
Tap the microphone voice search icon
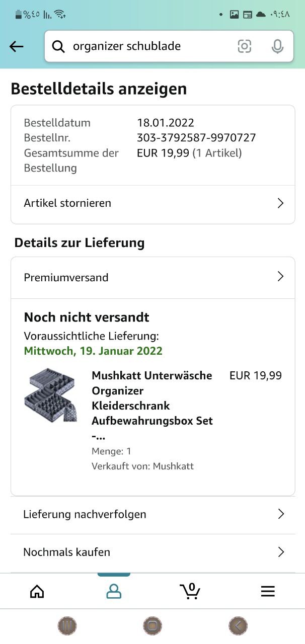pos(277,47)
